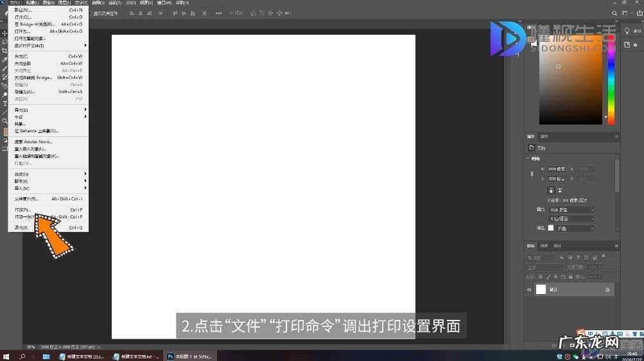This screenshot has width=644, height=361.
Task: Choose 打印(P)... Ctrl+P from File menu
Action: (x=48, y=210)
